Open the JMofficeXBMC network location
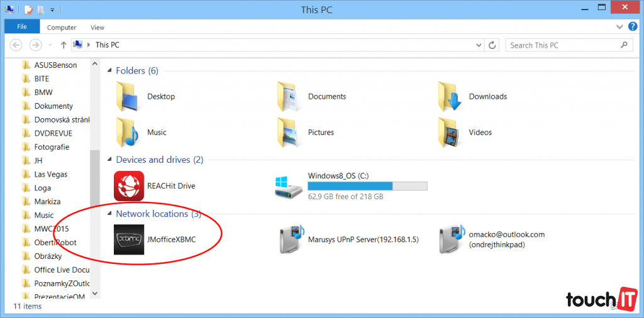 pyautogui.click(x=129, y=239)
